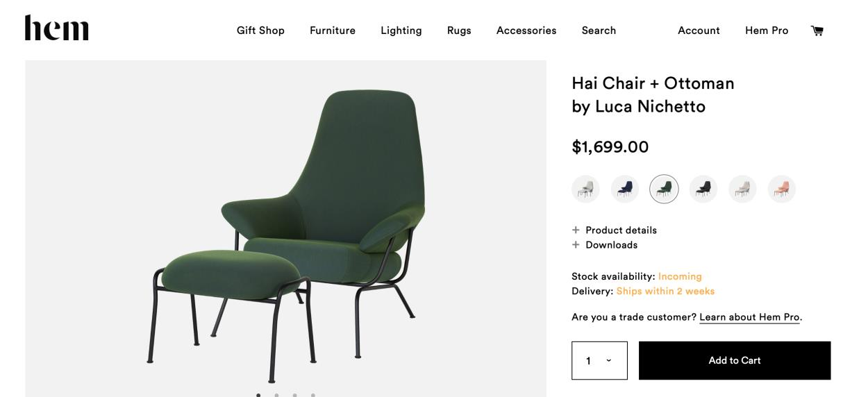868x397 pixels.
Task: Select the green chair variant
Action: point(665,189)
